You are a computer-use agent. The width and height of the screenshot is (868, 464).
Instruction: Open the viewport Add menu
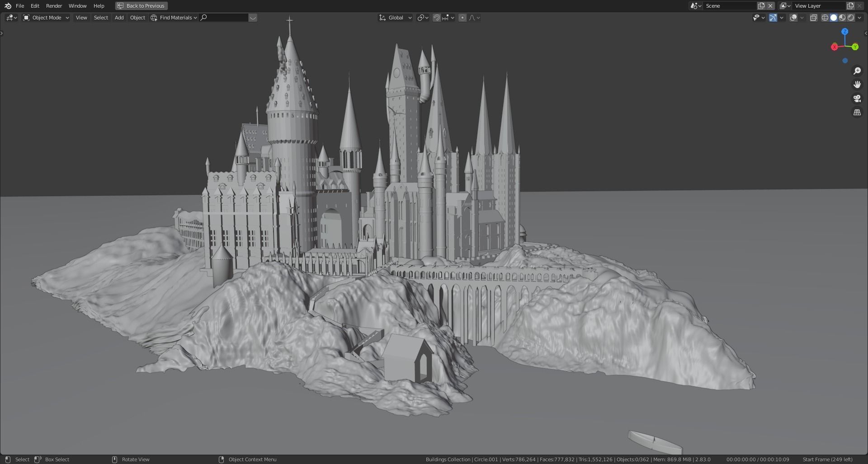119,18
